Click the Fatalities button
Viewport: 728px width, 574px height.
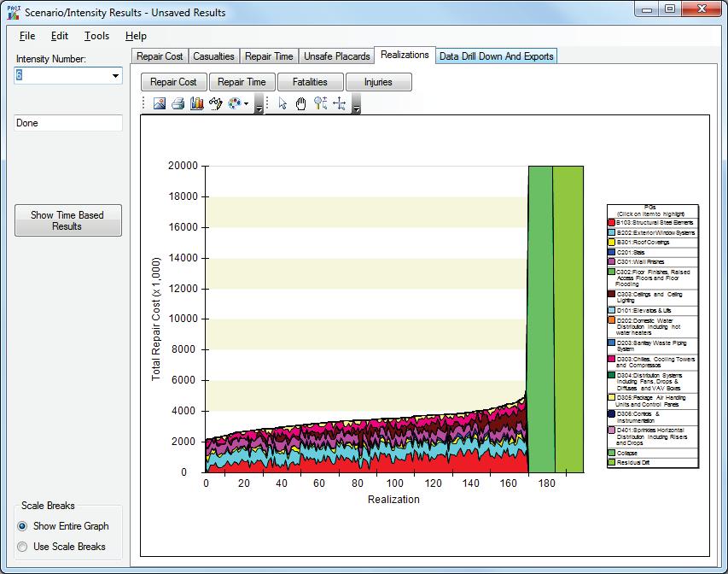point(310,82)
